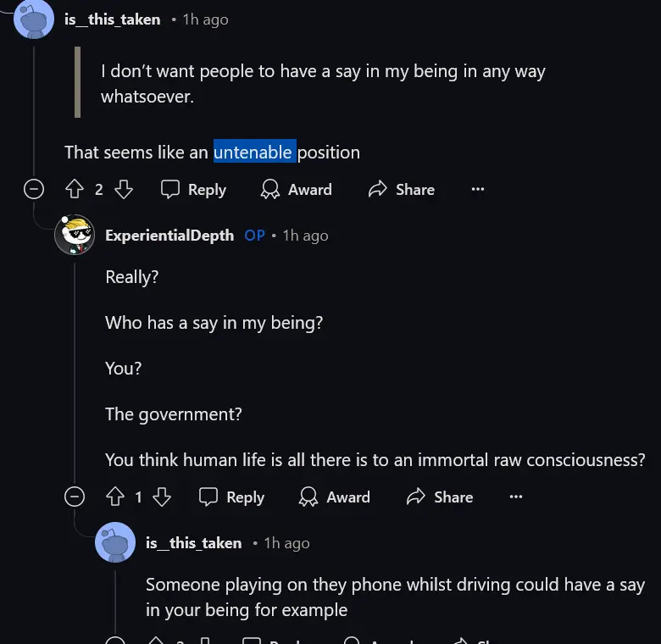Screen dimensions: 661x644
Task: Reply to the untenable position comment
Action: click(194, 190)
